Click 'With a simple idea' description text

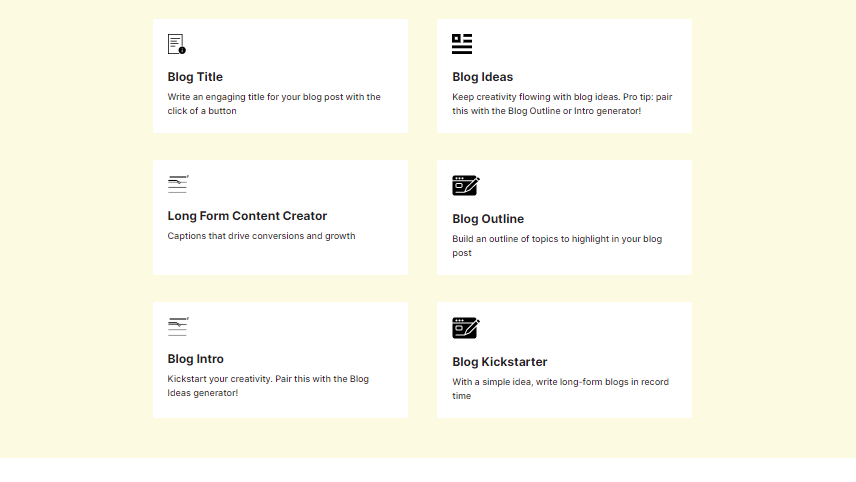pyautogui.click(x=561, y=389)
